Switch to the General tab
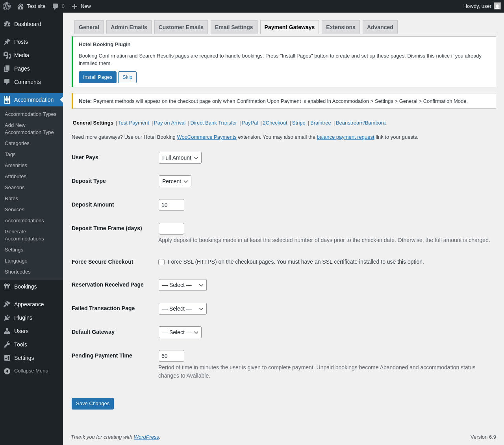Screen dimensions: 504x445 [x=89, y=27]
